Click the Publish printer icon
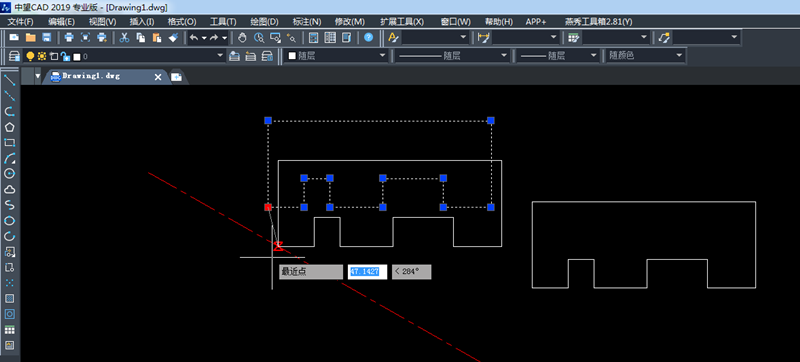800x362 pixels. [102, 37]
